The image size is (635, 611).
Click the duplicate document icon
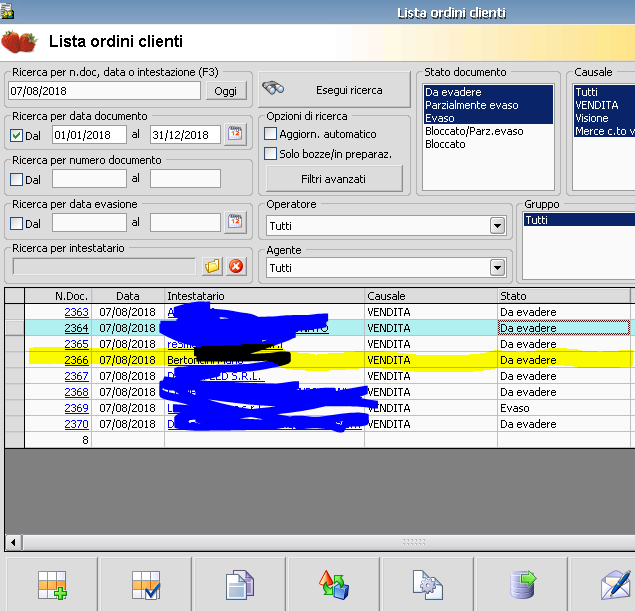(240, 585)
